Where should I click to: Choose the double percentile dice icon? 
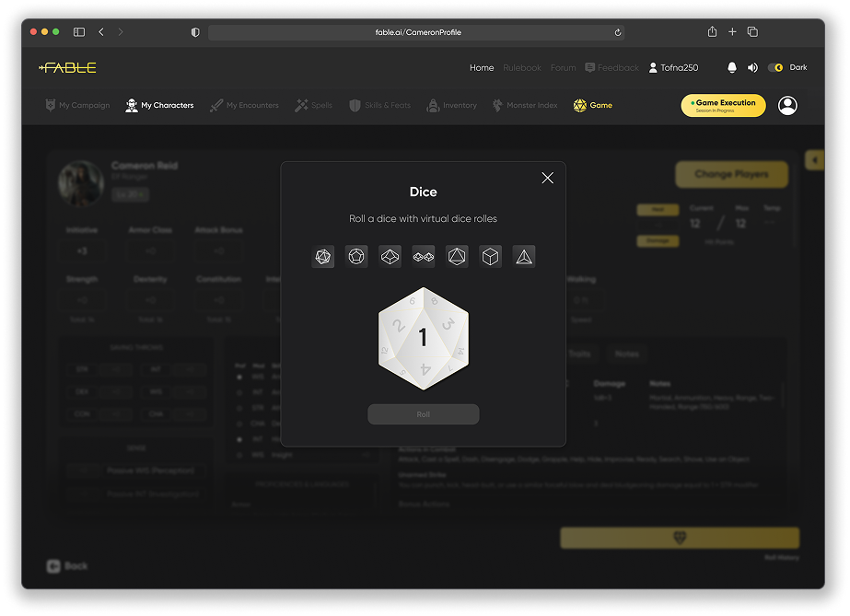pyautogui.click(x=424, y=257)
